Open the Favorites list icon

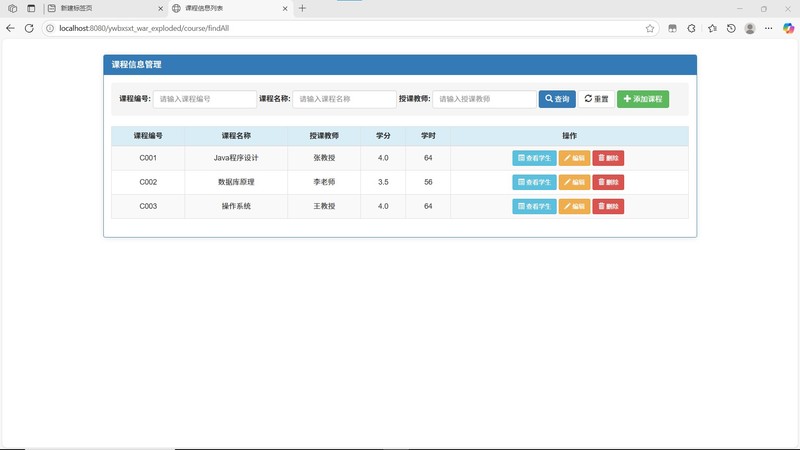[712, 29]
